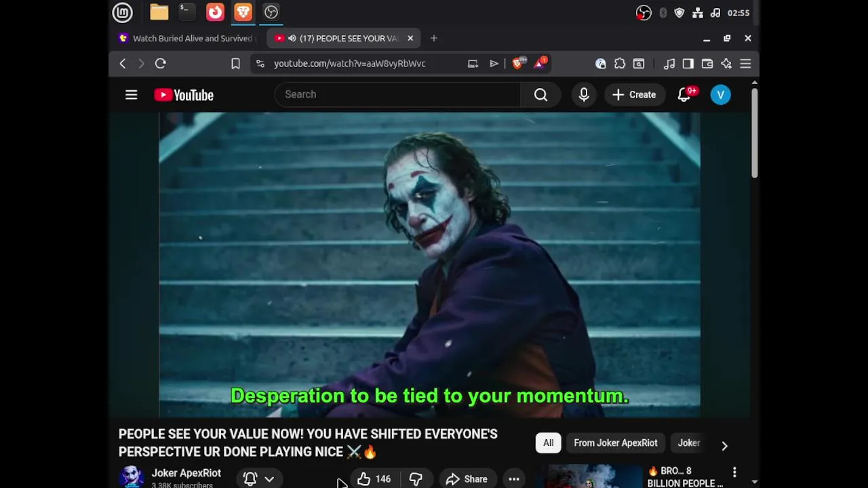Click the Joker video player
Screen dimensions: 868x488
coord(429,264)
